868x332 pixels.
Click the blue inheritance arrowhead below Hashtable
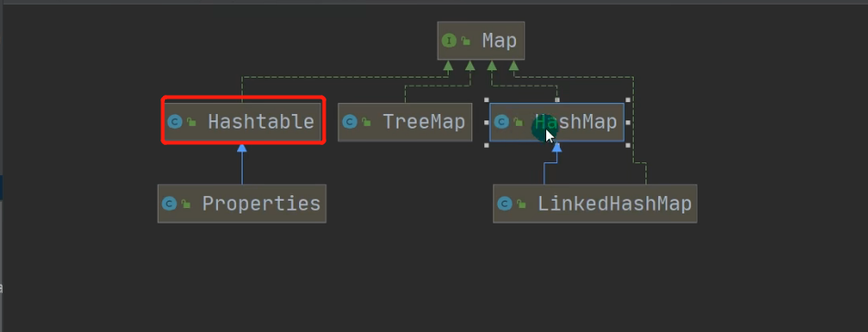coord(242,148)
